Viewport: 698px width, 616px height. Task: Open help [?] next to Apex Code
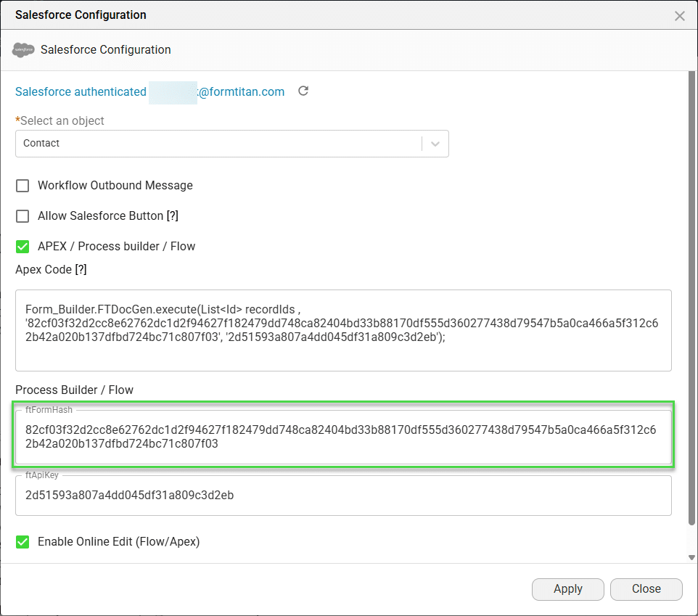[81, 270]
